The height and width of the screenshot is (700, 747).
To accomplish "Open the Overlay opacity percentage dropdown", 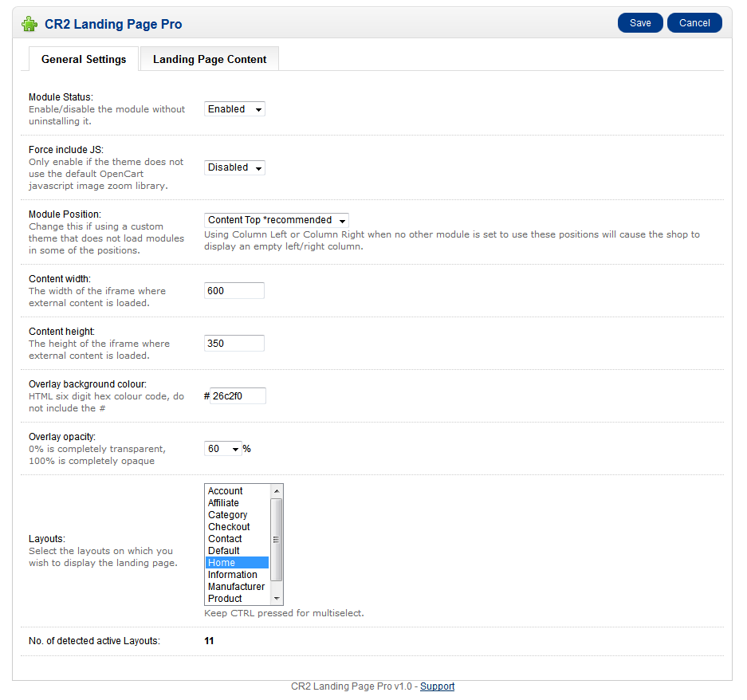I will coord(223,449).
